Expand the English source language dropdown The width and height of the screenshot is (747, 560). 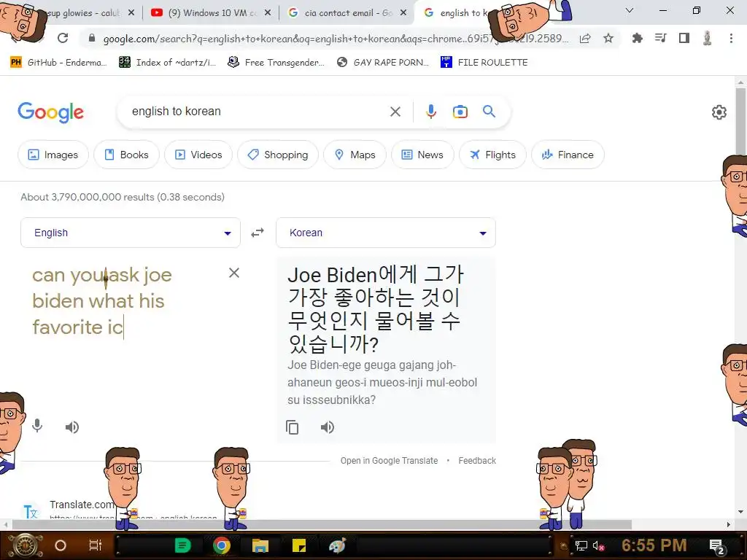coord(131,233)
